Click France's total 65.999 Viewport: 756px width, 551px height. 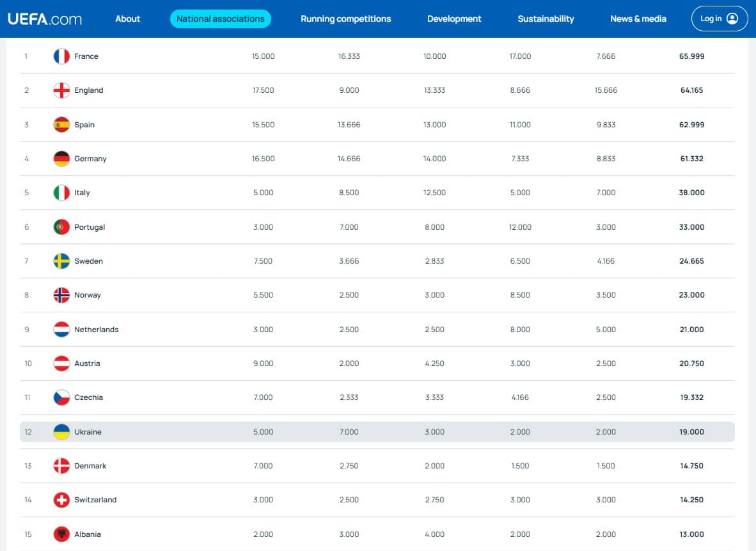691,56
